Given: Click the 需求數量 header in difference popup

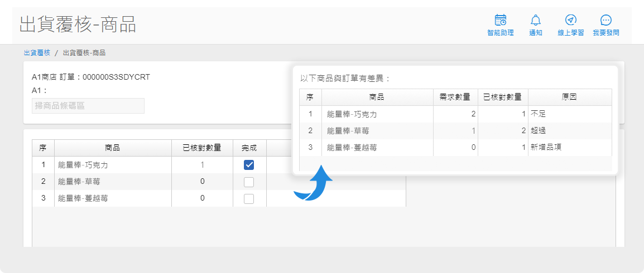Looking at the screenshot, I should pyautogui.click(x=455, y=97).
